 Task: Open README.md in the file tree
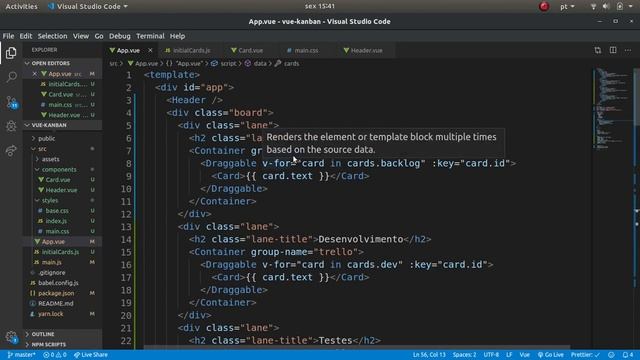62,303
